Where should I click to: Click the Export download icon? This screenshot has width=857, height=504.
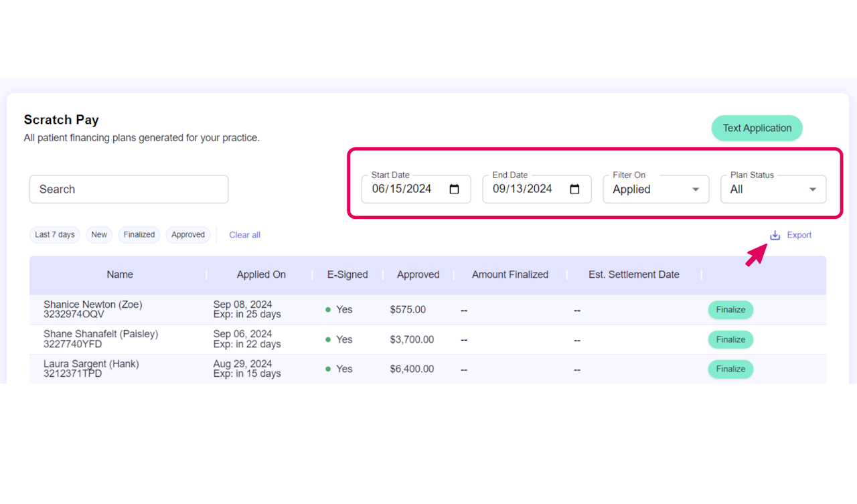775,235
